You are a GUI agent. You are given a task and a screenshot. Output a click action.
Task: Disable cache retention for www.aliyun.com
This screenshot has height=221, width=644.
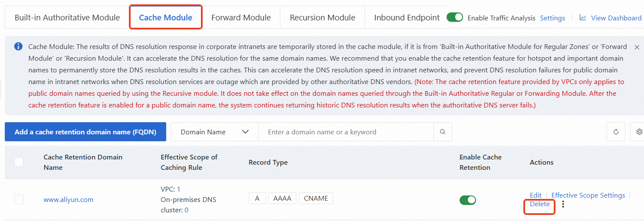467,200
